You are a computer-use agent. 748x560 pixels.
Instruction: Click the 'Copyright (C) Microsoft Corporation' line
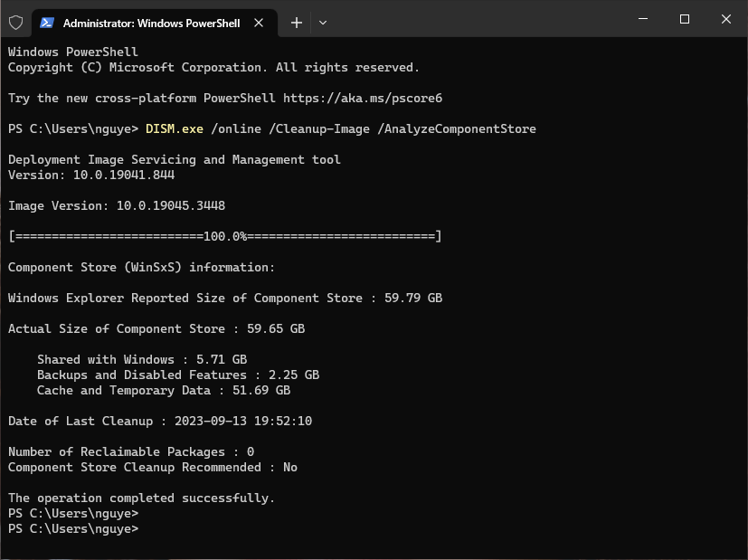pos(213,67)
